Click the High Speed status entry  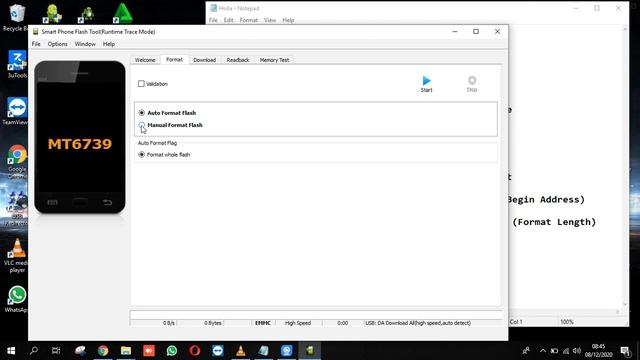(298, 323)
